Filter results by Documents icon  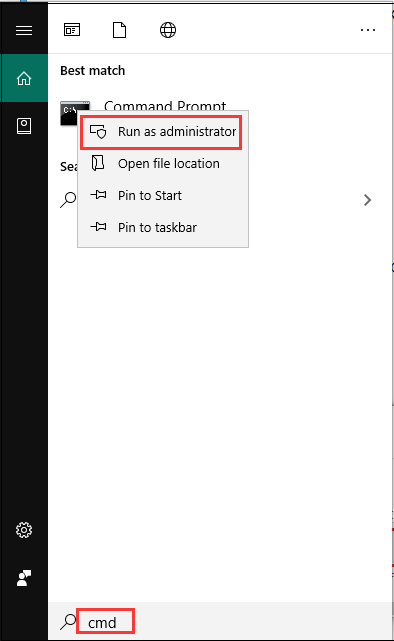119,30
